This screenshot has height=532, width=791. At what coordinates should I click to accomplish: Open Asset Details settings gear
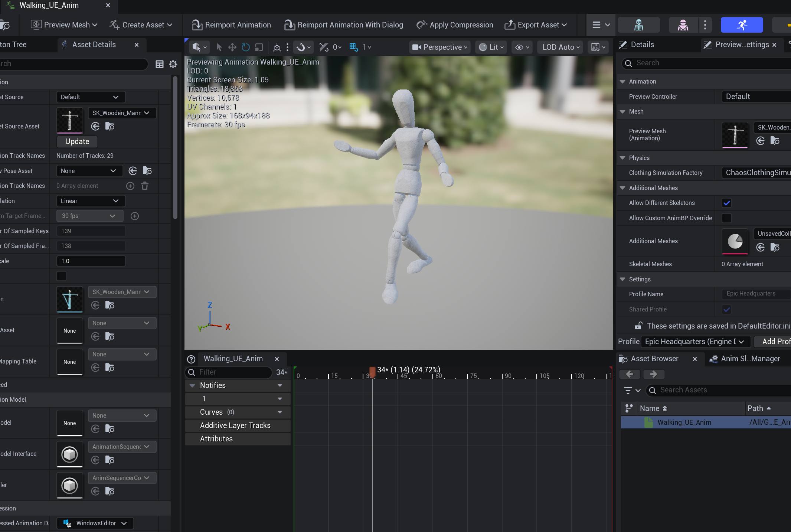click(173, 64)
